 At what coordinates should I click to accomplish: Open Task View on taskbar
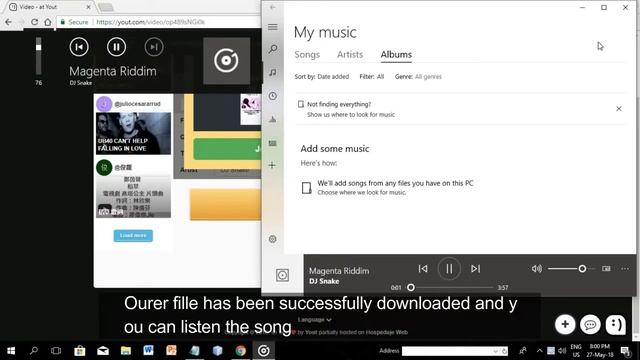click(x=56, y=351)
